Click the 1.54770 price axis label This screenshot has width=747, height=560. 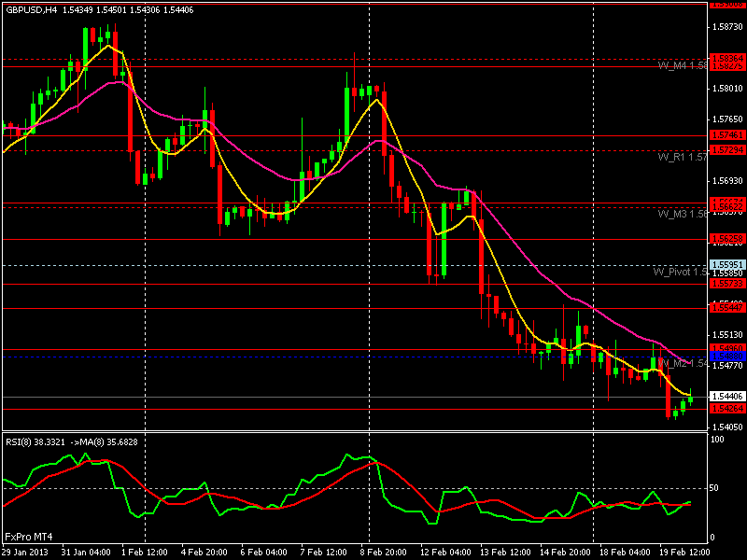(727, 365)
